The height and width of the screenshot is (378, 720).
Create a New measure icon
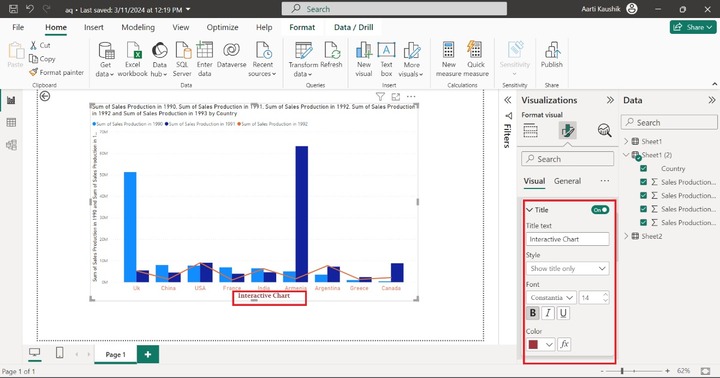[x=449, y=51]
